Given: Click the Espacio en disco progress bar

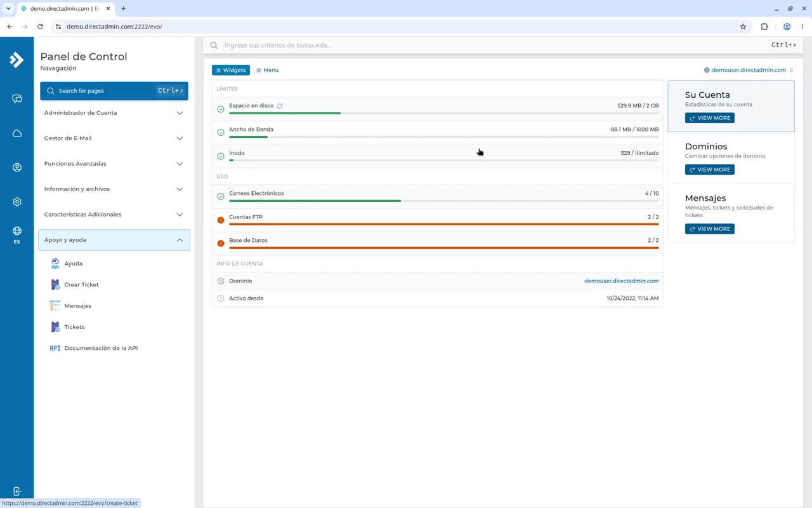Looking at the screenshot, I should coord(443,113).
